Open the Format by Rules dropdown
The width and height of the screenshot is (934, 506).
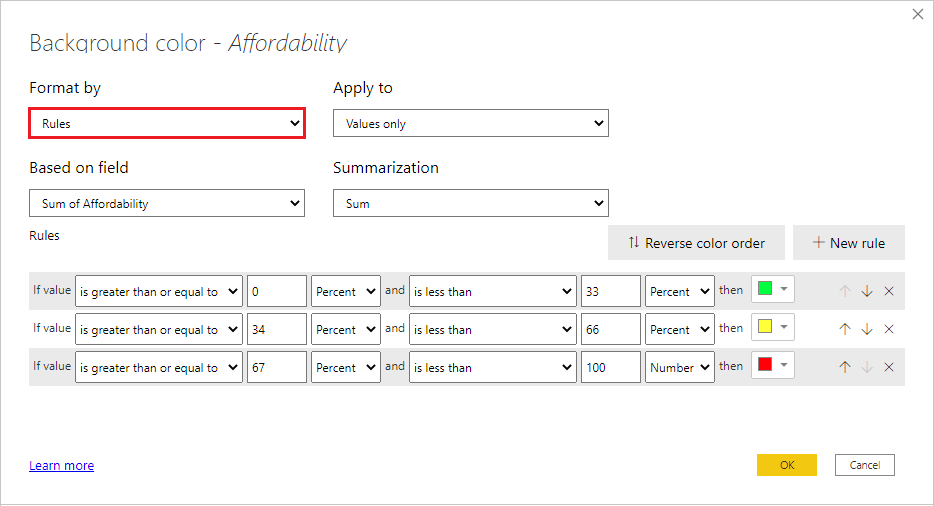coord(167,123)
